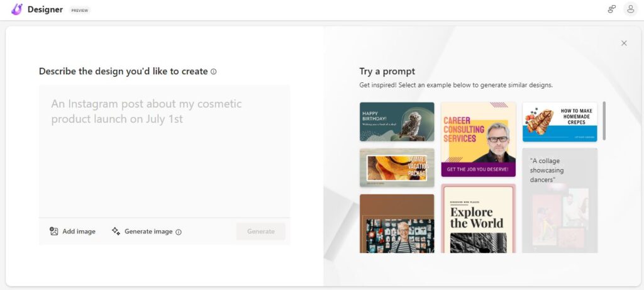This screenshot has width=644, height=290.
Task: Click the 'Try a prompt' heading
Action: (387, 72)
